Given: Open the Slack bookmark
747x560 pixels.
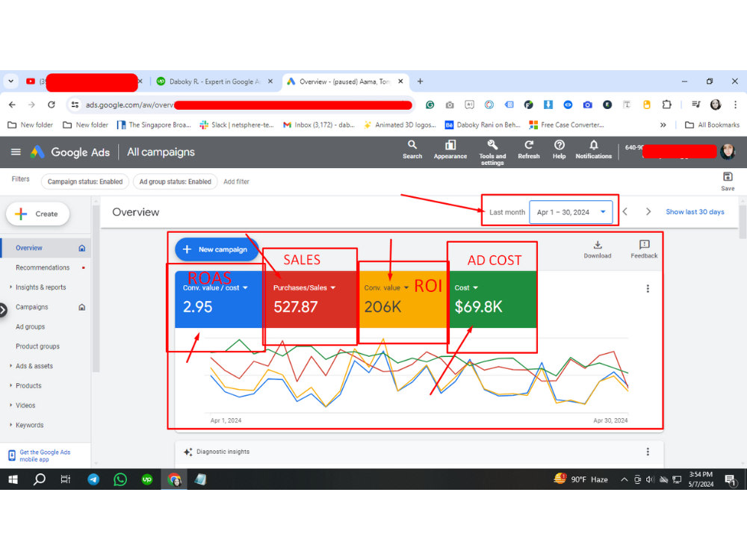Looking at the screenshot, I should (x=237, y=125).
